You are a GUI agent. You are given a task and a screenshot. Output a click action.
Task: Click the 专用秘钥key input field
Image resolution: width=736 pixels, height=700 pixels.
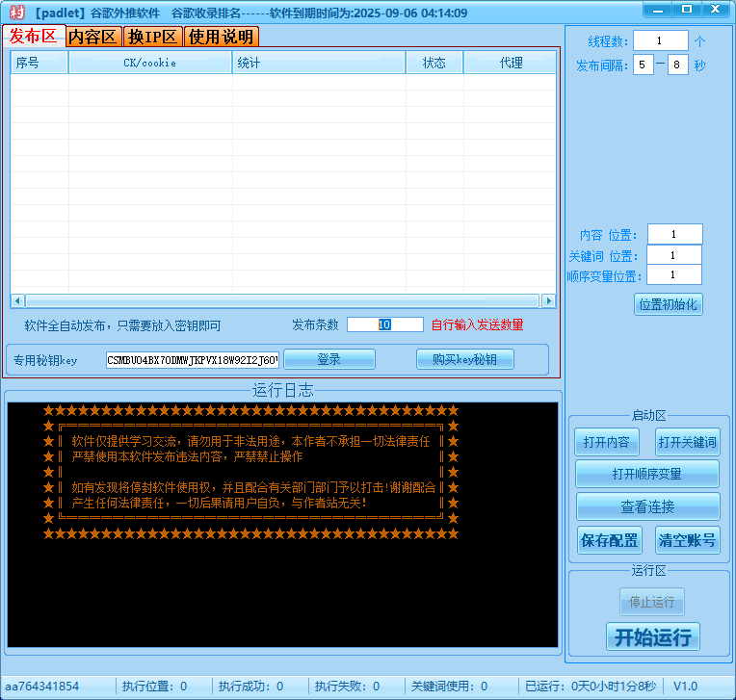pos(193,360)
